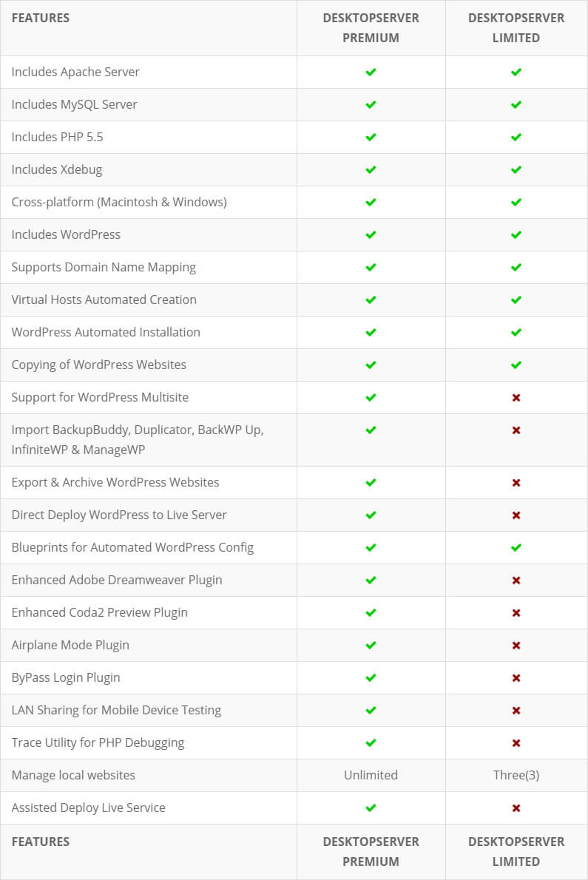Click the bottom Features header cell
Image resolution: width=588 pixels, height=880 pixels.
pyautogui.click(x=41, y=842)
